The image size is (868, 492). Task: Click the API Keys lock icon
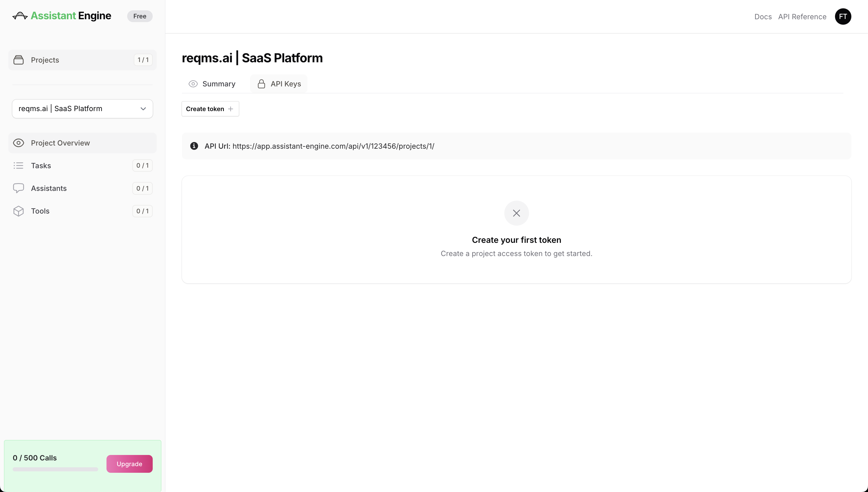coord(261,84)
